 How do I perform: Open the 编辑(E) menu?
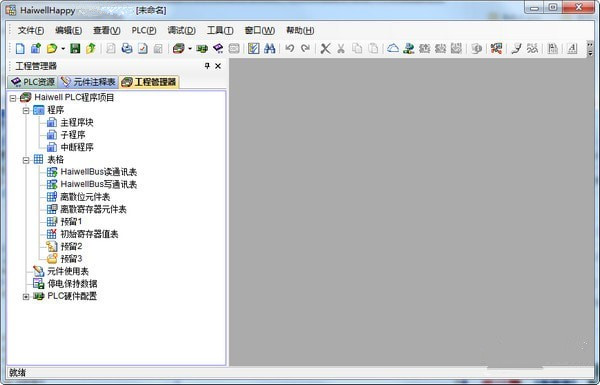[x=68, y=30]
